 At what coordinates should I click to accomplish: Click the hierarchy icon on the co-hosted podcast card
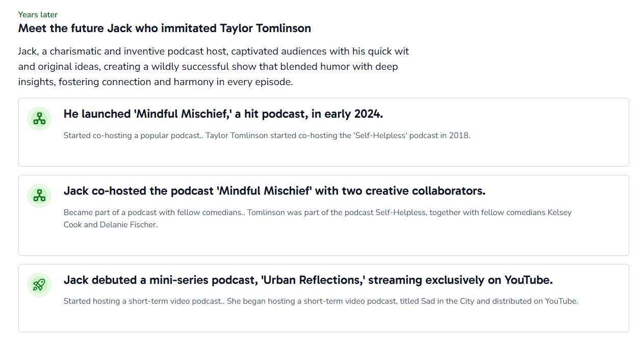(39, 196)
